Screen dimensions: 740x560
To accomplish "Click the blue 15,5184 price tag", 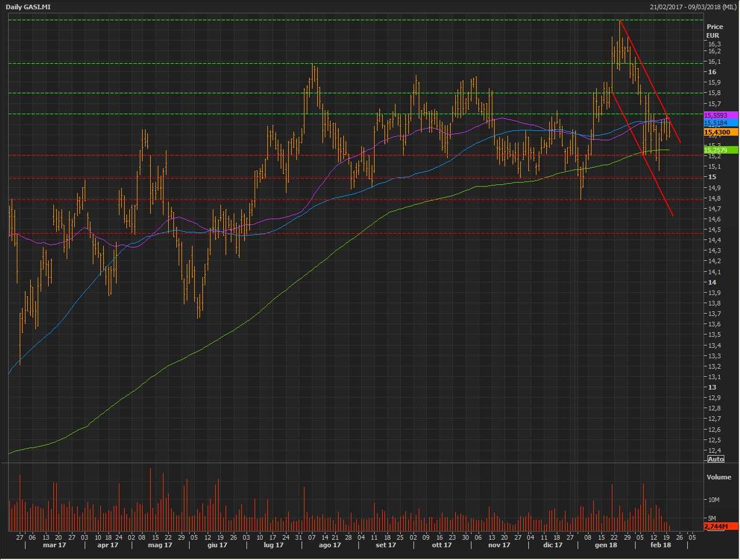I will click(720, 123).
